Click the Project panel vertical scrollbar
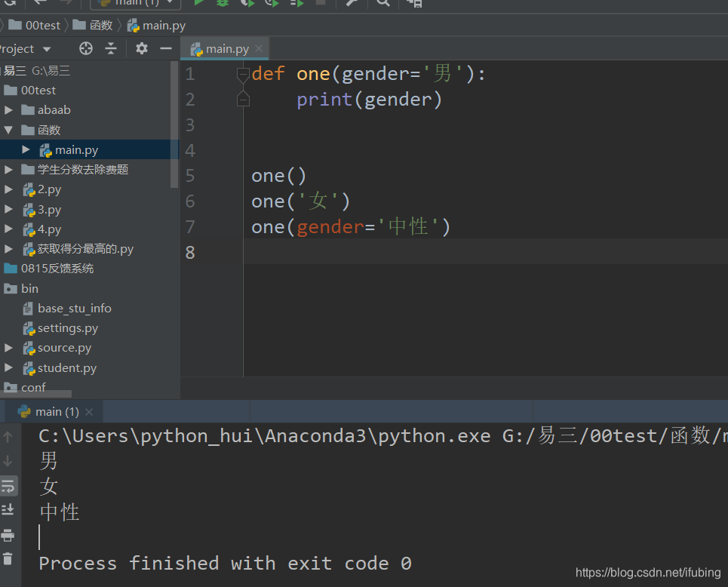This screenshot has width=728, height=587. (x=174, y=124)
